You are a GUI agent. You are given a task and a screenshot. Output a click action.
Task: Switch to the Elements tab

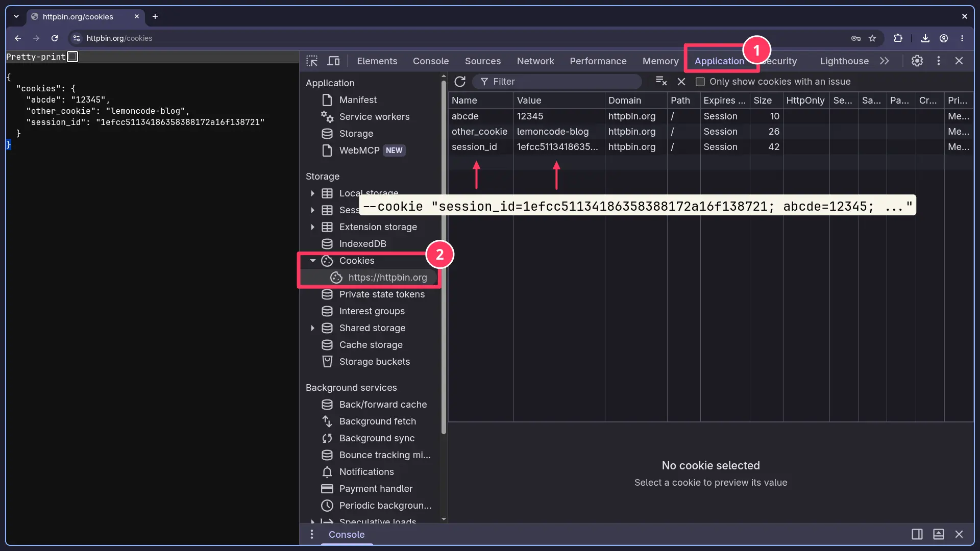pos(377,61)
